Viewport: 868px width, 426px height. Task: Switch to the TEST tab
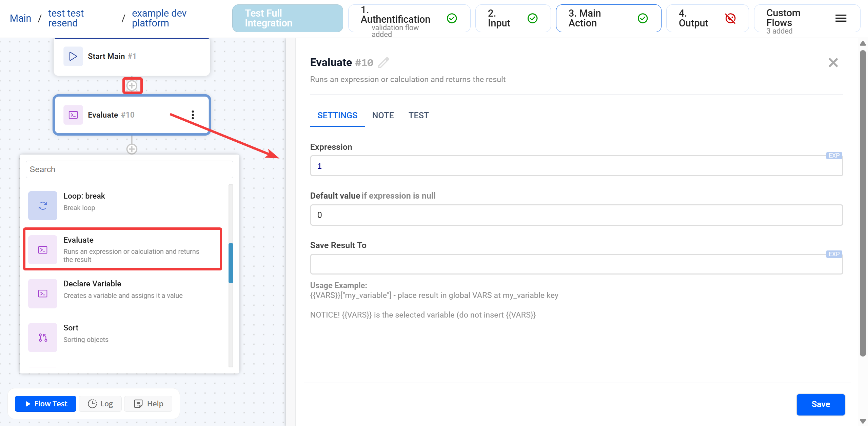[418, 116]
